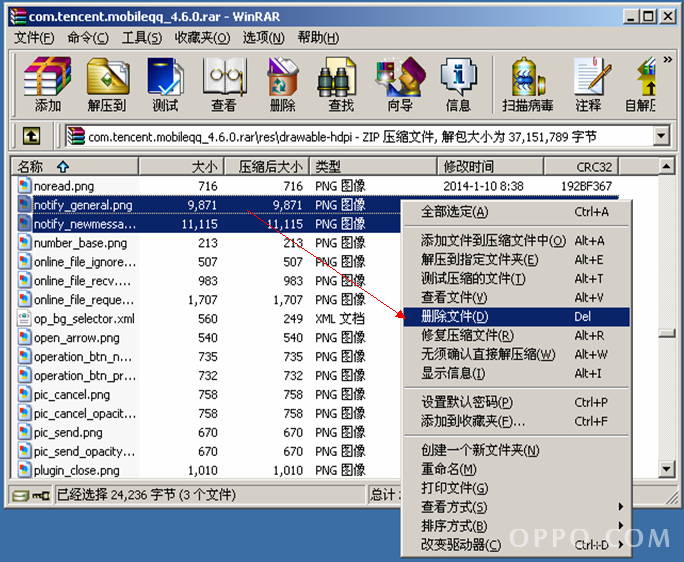Open the Options (选项) menu
The width and height of the screenshot is (684, 562).
(263, 38)
